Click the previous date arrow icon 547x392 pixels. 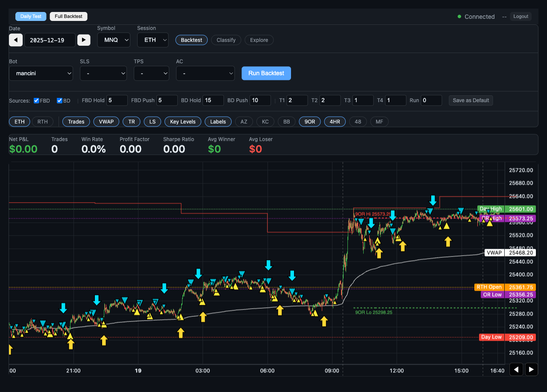[15, 40]
